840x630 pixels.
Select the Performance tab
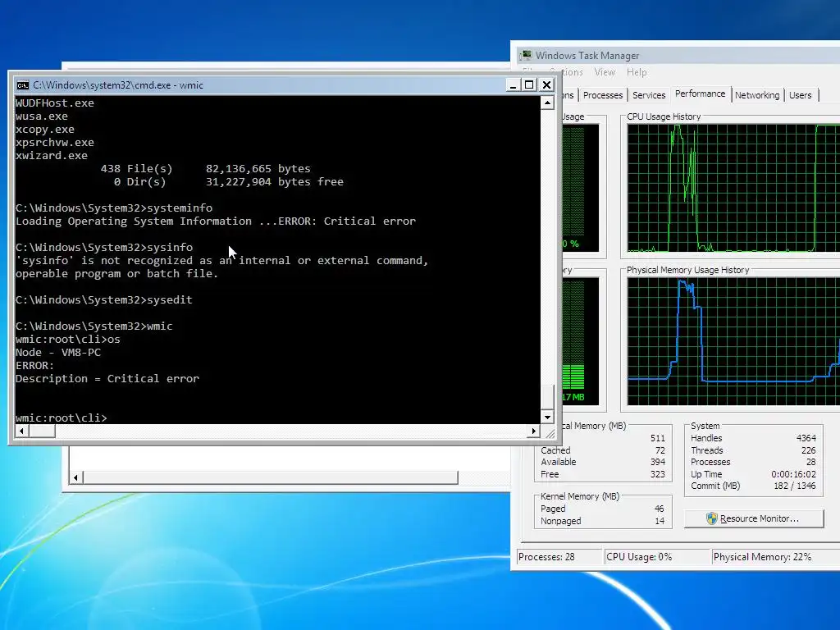click(700, 94)
